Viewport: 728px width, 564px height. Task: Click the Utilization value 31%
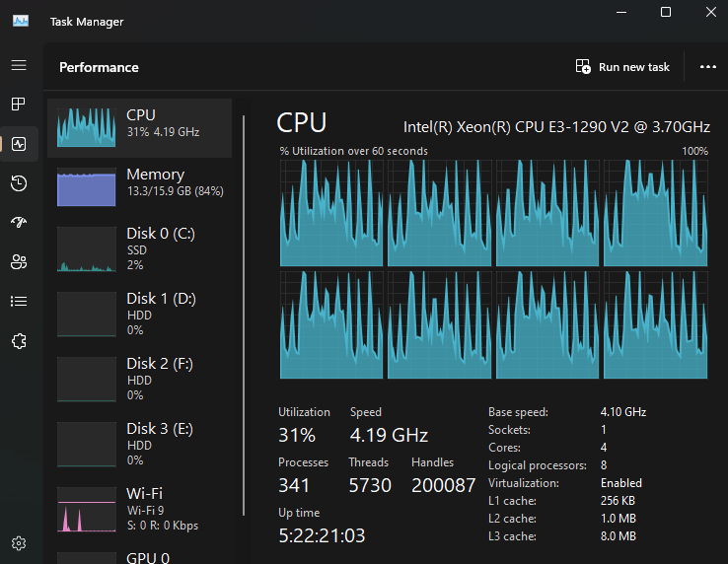coord(297,436)
